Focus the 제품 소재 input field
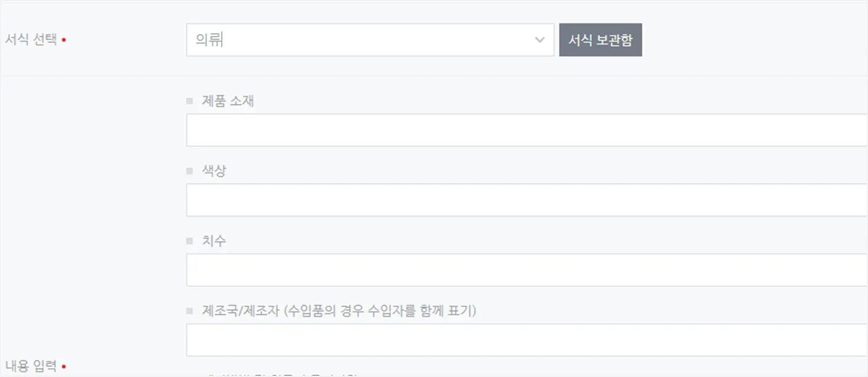This screenshot has width=868, height=377. tap(527, 130)
